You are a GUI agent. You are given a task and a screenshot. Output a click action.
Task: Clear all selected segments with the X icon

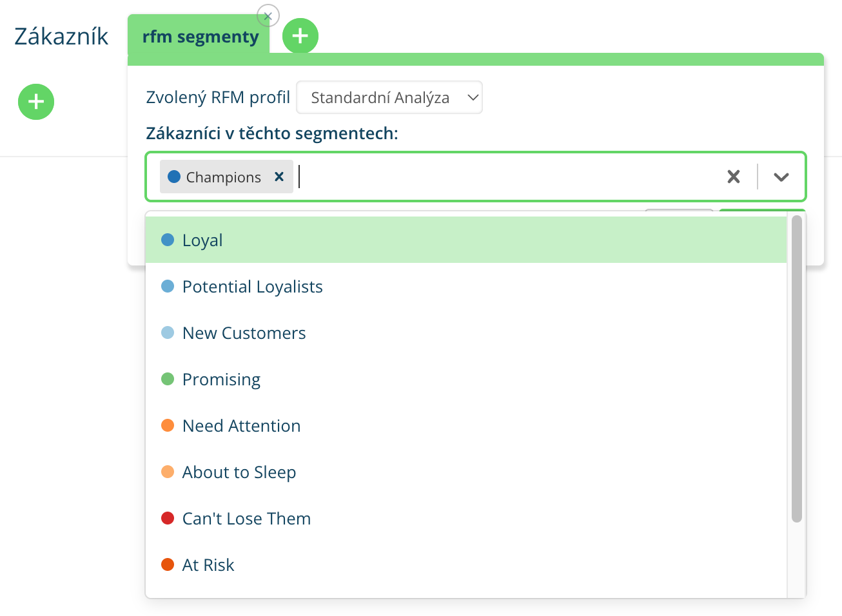pyautogui.click(x=733, y=176)
